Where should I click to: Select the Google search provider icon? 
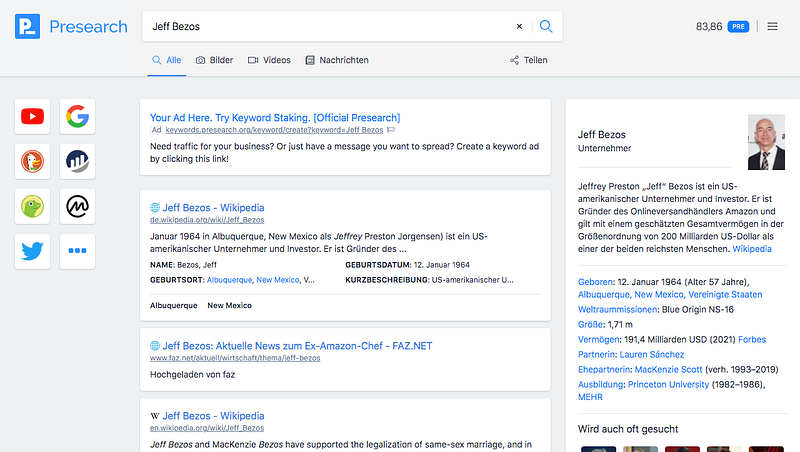coord(78,116)
